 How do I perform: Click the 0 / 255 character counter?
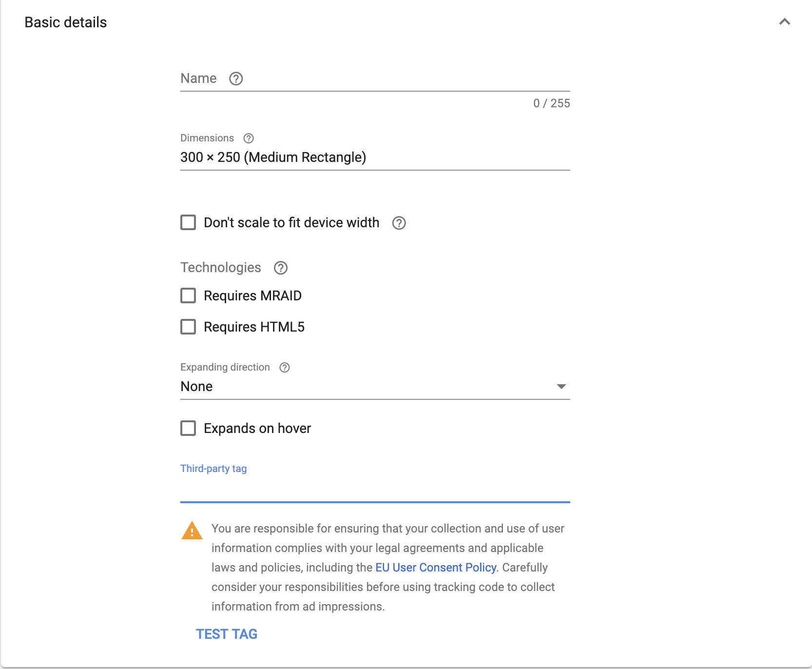(x=551, y=103)
